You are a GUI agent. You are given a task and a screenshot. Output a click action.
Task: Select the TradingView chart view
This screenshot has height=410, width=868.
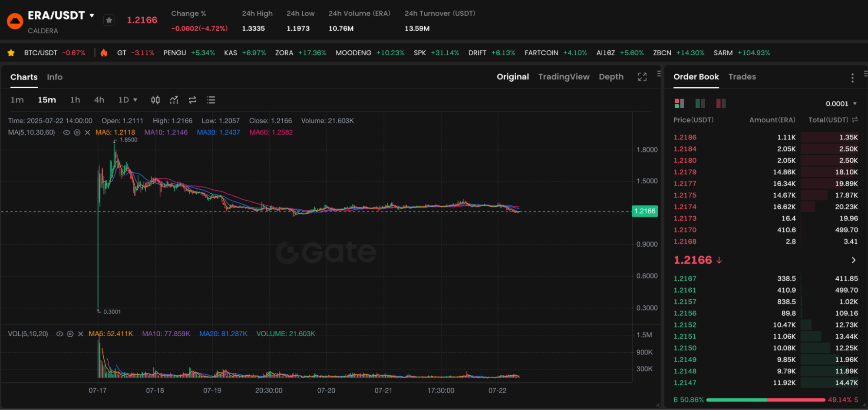pos(564,77)
